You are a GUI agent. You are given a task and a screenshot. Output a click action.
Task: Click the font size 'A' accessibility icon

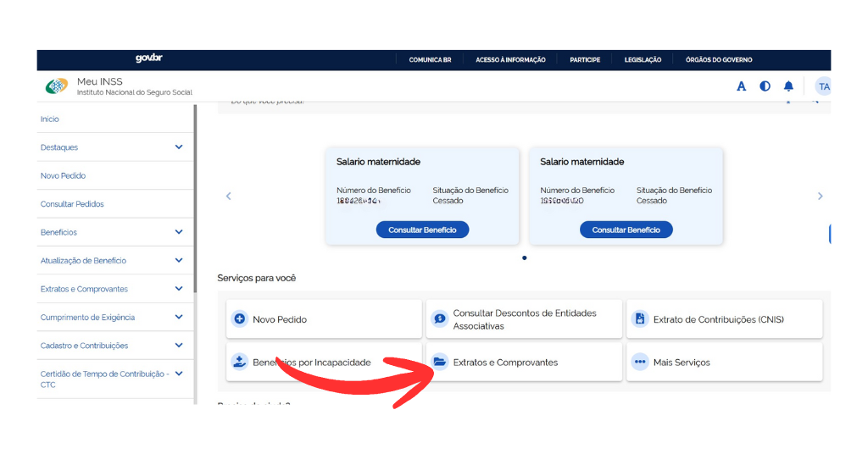pyautogui.click(x=741, y=86)
